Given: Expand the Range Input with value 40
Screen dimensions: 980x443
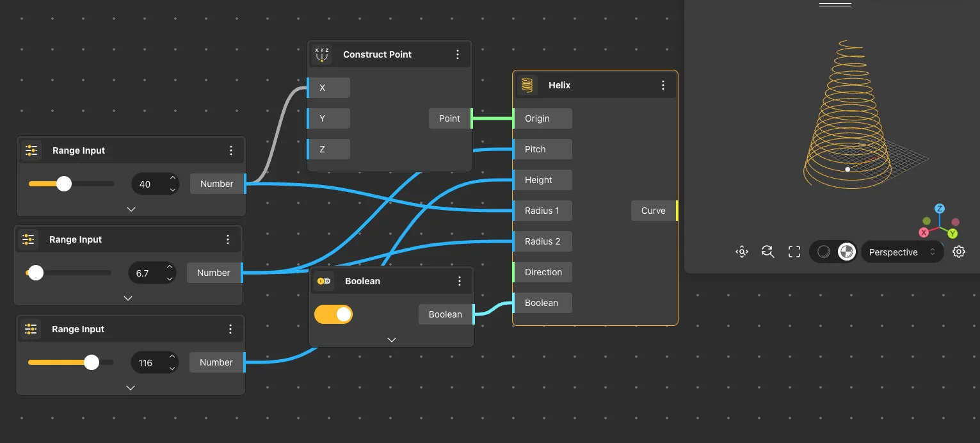Looking at the screenshot, I should (131, 209).
